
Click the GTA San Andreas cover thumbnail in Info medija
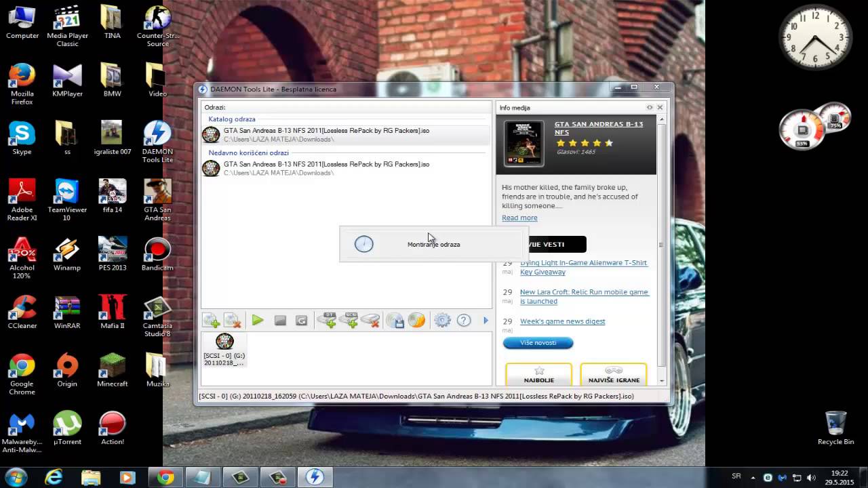point(524,144)
